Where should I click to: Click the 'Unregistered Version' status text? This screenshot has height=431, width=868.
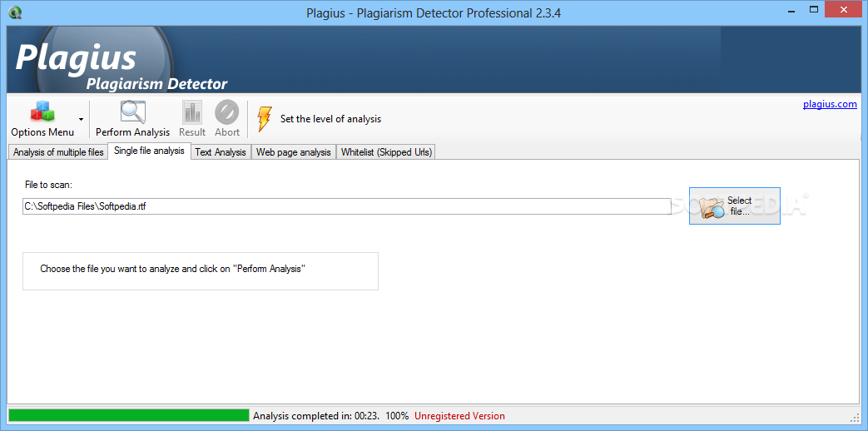coord(459,415)
